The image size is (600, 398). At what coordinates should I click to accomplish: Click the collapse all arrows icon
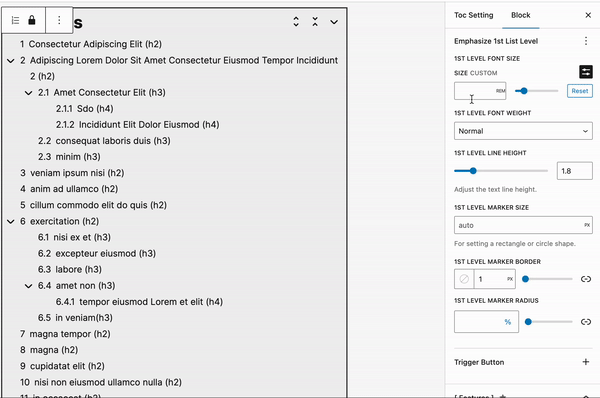tap(315, 22)
